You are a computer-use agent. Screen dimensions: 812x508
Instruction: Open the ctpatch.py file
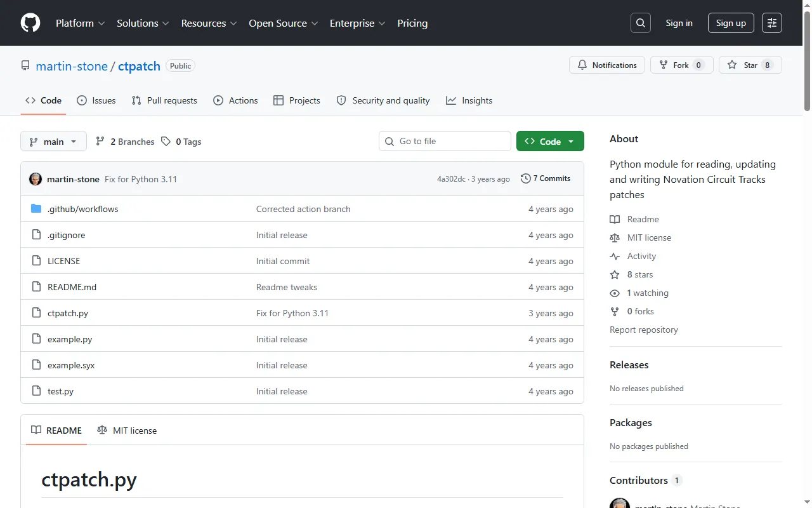pyautogui.click(x=68, y=313)
